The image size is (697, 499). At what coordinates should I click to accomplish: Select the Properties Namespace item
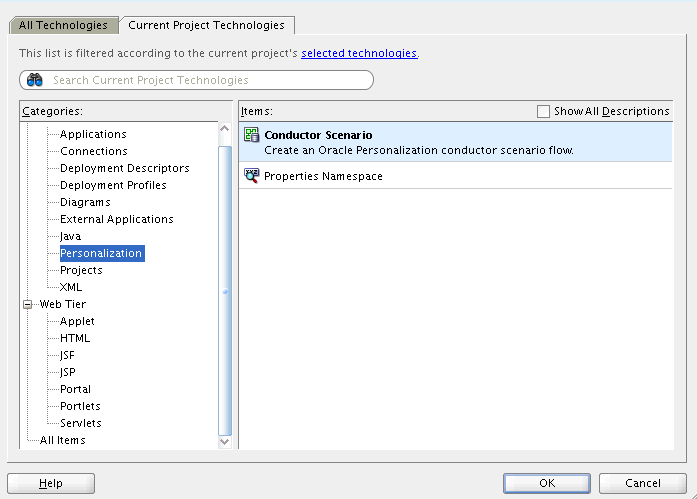(455, 176)
